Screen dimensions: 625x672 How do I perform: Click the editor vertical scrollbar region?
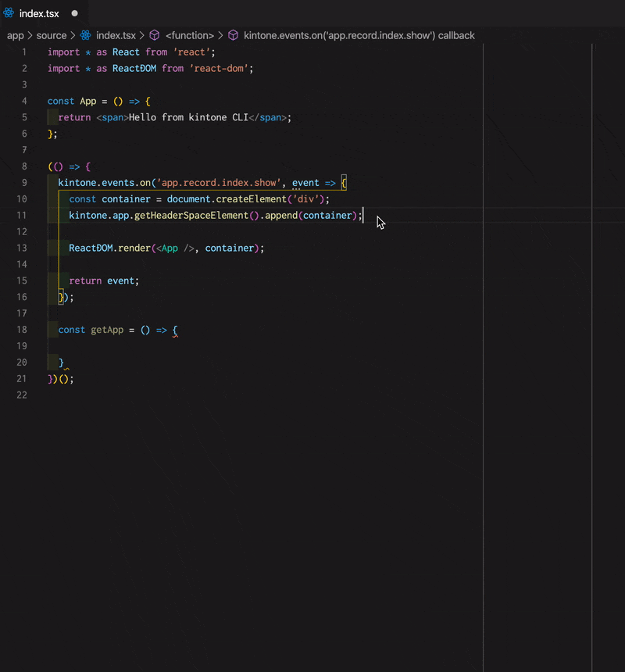click(619, 234)
